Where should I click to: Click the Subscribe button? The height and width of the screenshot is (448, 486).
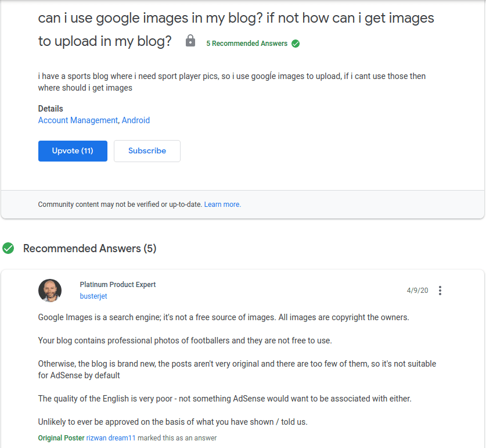[x=147, y=151]
